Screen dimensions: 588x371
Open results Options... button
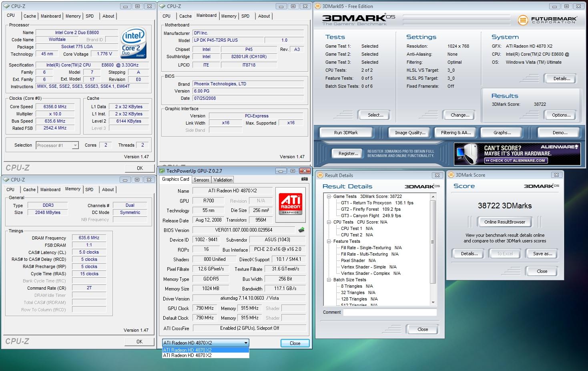(561, 115)
